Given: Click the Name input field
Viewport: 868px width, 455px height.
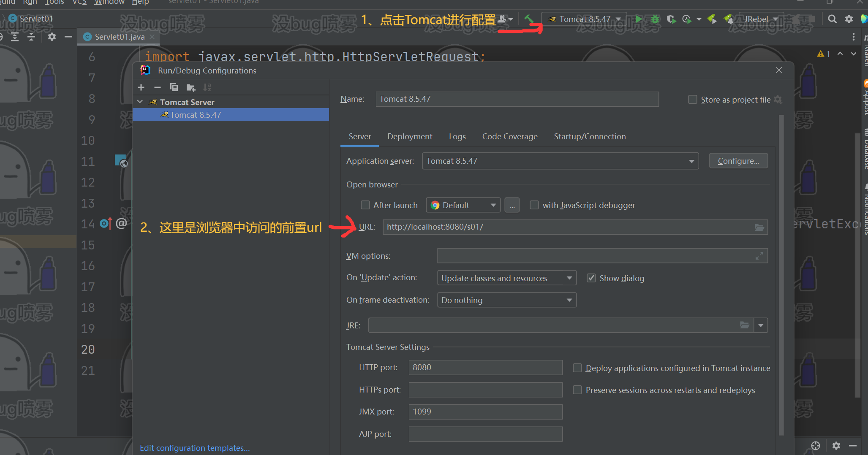Looking at the screenshot, I should tap(517, 99).
